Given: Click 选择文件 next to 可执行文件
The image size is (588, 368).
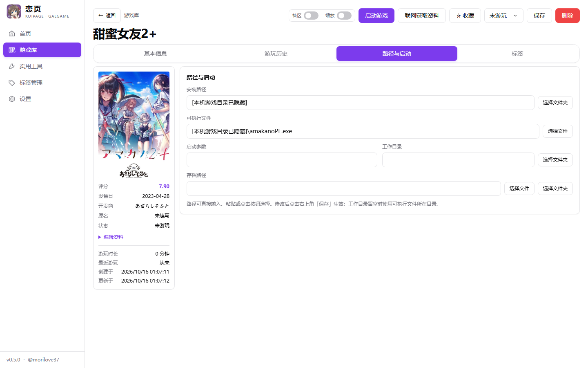Looking at the screenshot, I should 558,131.
